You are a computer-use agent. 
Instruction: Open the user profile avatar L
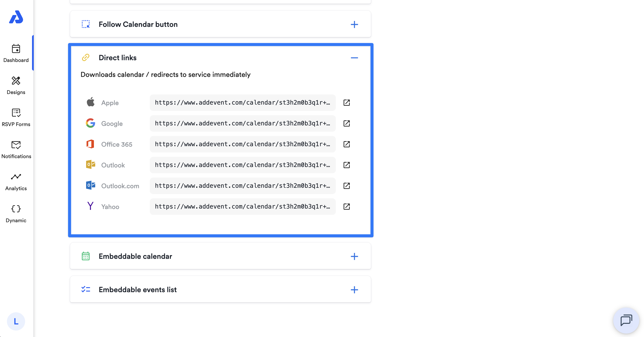click(16, 321)
